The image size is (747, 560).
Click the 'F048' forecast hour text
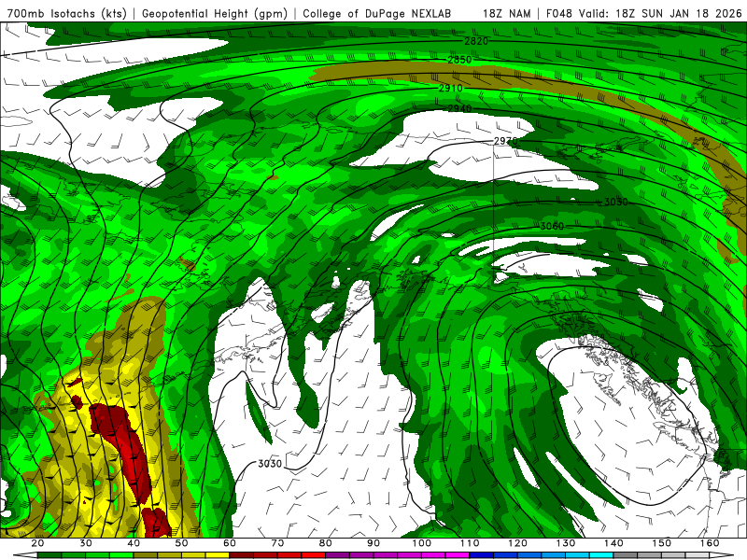[x=558, y=14]
